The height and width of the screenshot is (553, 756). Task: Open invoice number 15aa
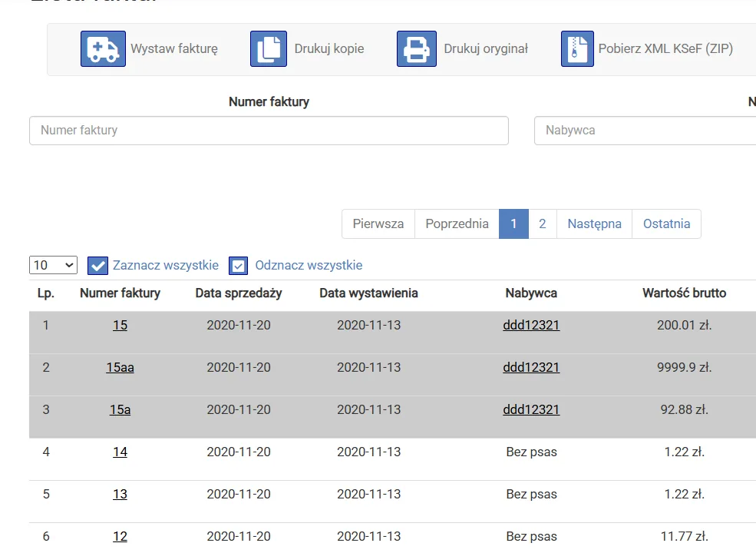(120, 368)
